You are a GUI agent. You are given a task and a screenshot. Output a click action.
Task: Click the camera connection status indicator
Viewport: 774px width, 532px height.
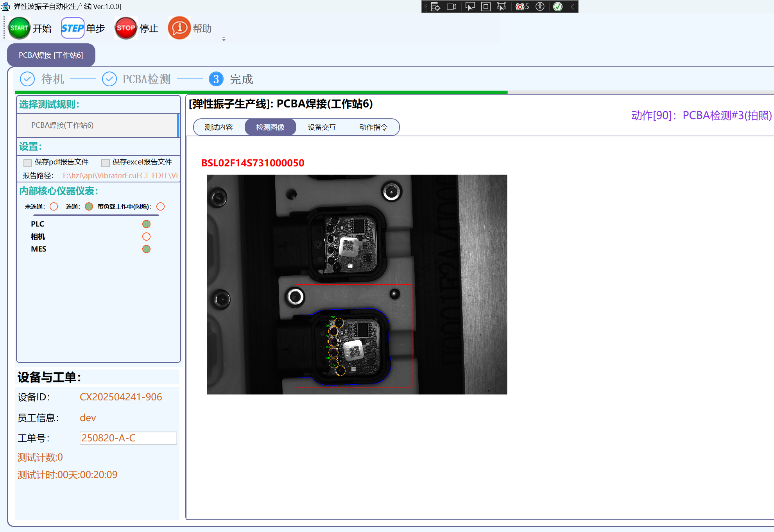(146, 237)
